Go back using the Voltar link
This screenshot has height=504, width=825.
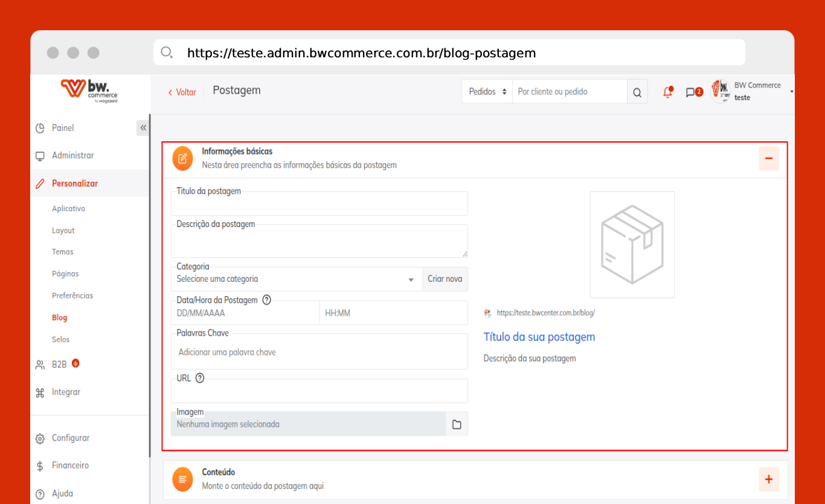(x=182, y=92)
